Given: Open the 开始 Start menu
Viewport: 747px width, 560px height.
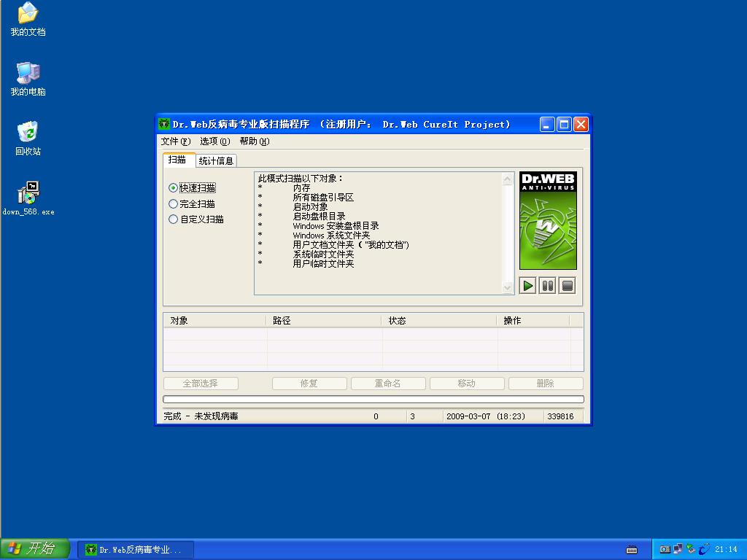Looking at the screenshot, I should pyautogui.click(x=35, y=549).
